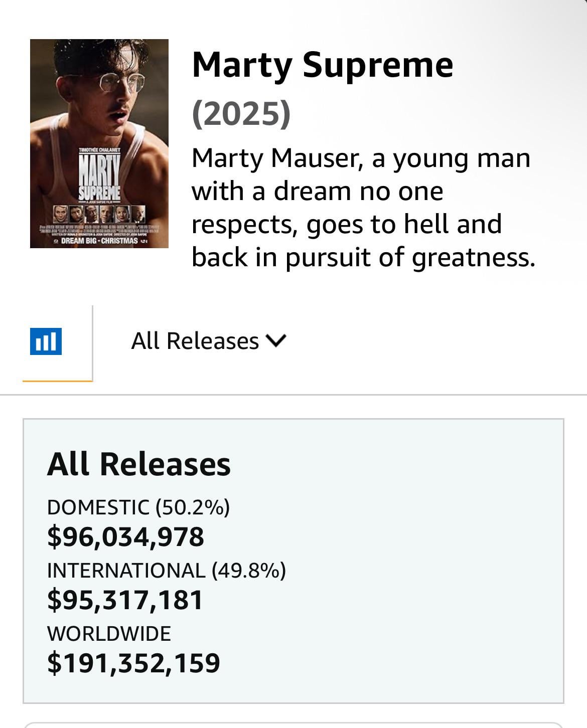587x728 pixels.
Task: Click the chevron arrow beside All Releases
Action: point(276,341)
